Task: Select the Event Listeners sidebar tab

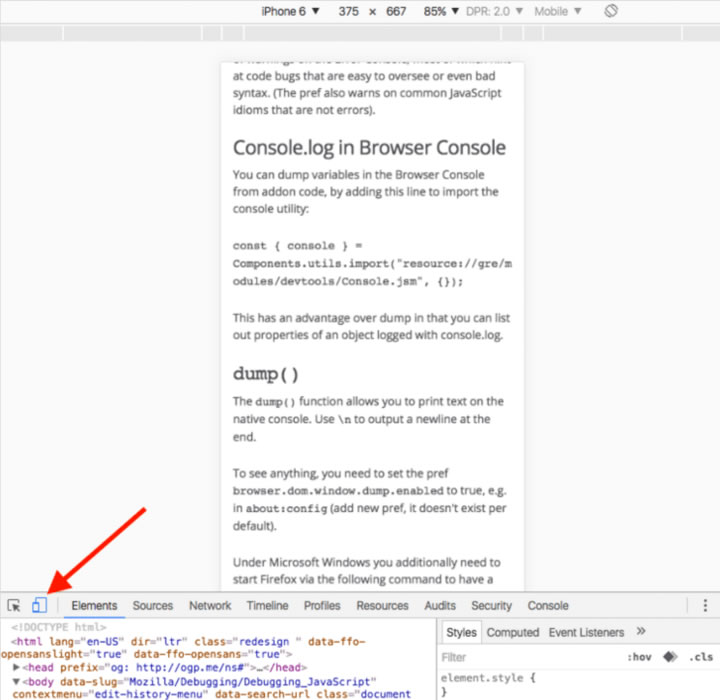Action: pyautogui.click(x=586, y=632)
